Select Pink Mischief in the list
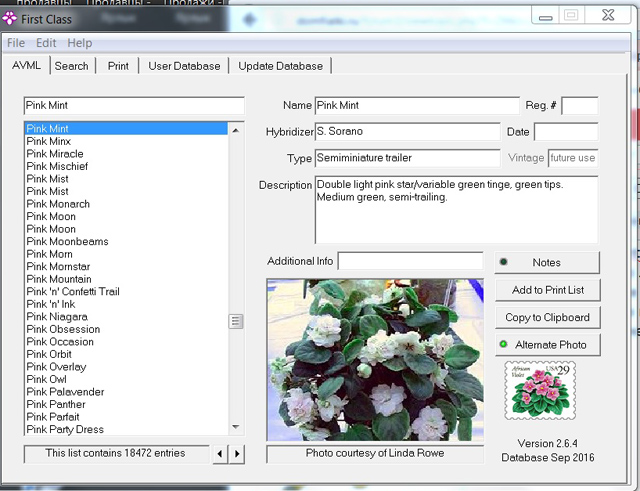The width and height of the screenshot is (640, 491). (126, 166)
